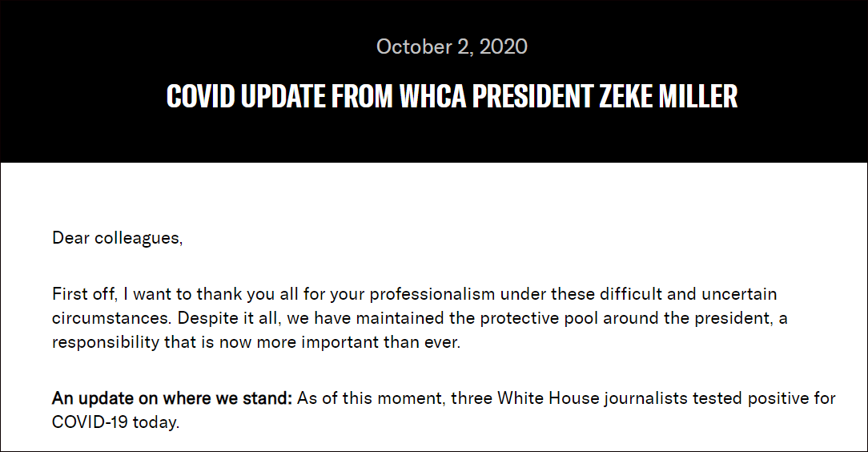The image size is (868, 452).
Task: Click the word circumstances
Action: 112,318
